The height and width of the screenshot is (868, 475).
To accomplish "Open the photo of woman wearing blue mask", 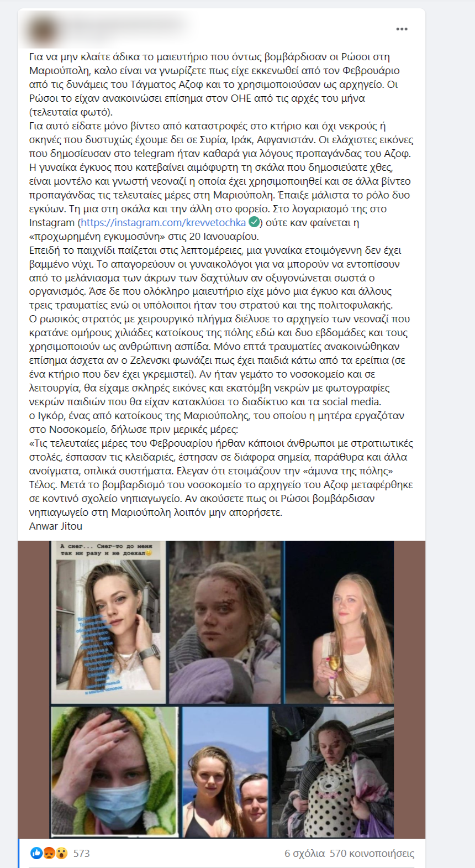I will (114, 771).
